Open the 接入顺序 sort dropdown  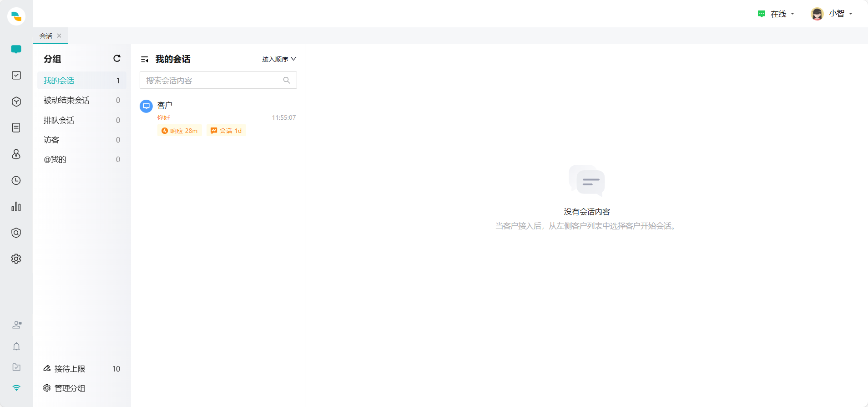click(x=279, y=59)
